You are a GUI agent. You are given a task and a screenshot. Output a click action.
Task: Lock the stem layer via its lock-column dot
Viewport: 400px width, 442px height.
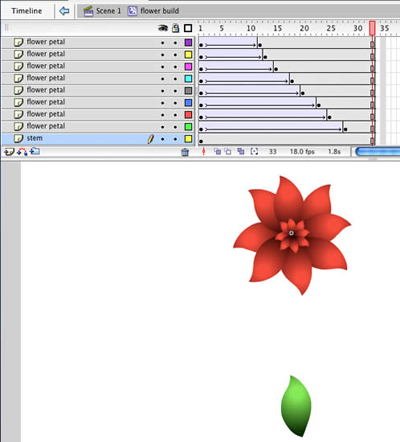175,139
